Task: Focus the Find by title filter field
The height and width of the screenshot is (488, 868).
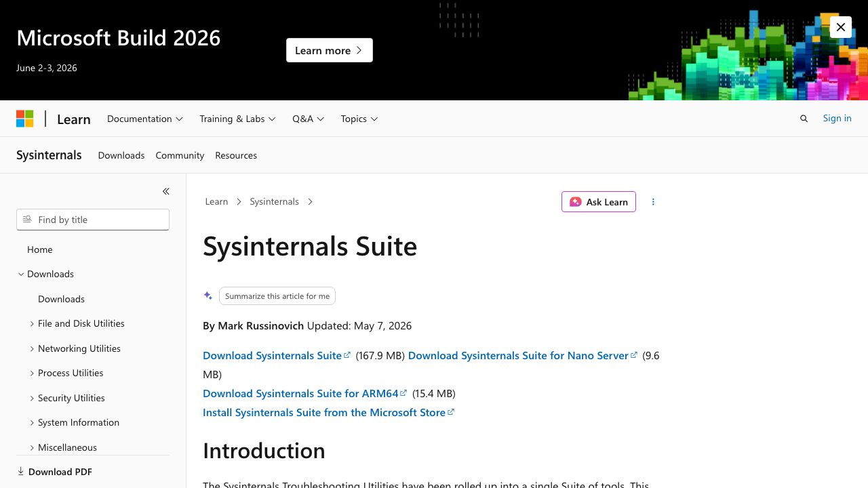Action: tap(93, 220)
